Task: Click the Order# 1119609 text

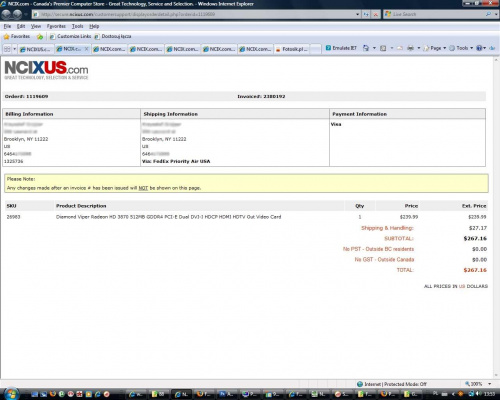Action: click(x=26, y=96)
